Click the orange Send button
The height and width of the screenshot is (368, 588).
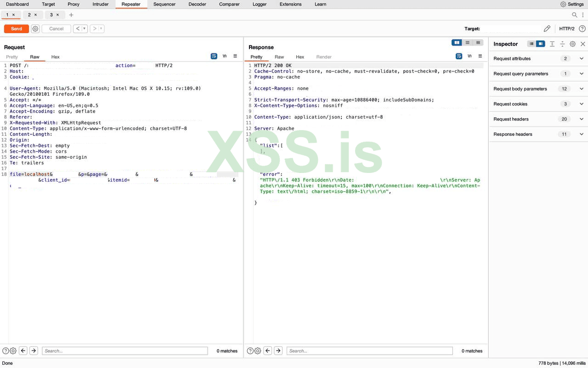17,29
